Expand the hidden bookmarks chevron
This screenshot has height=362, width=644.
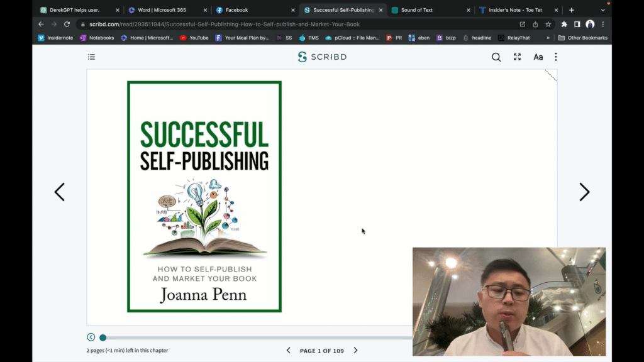[x=548, y=38]
